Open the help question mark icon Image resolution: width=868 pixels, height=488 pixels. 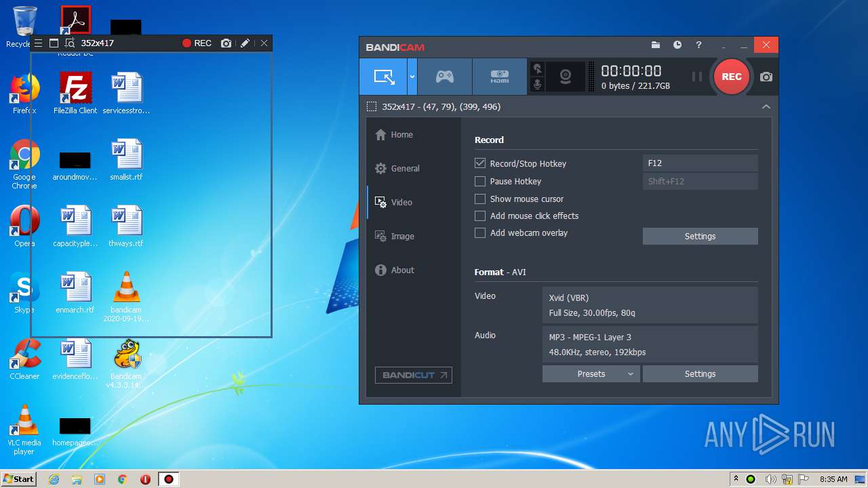click(x=699, y=45)
